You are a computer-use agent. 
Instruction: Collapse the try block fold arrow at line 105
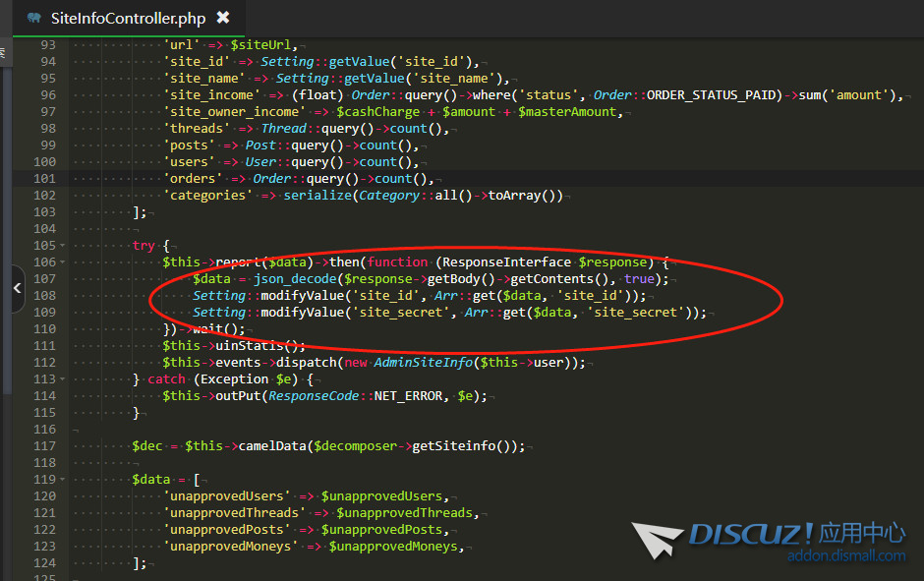[63, 246]
